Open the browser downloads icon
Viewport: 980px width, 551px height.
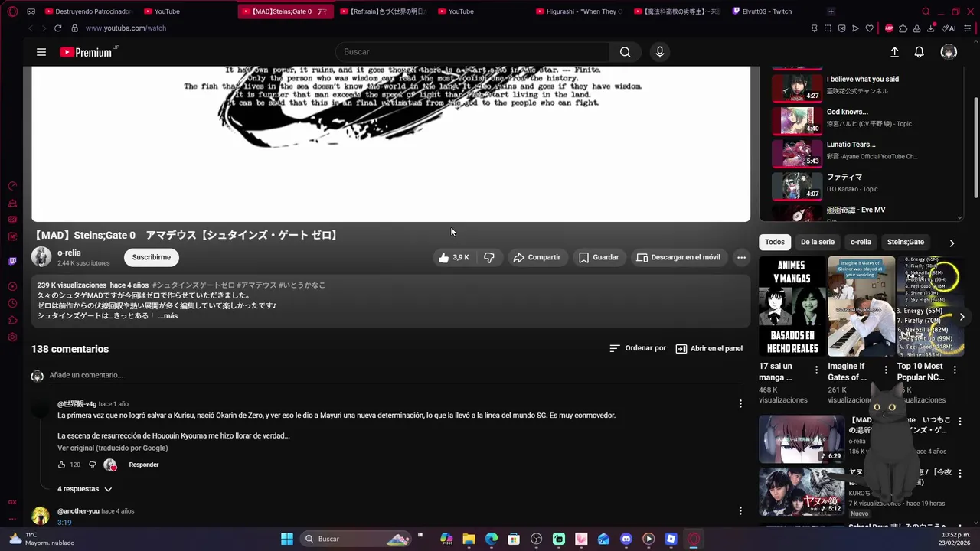tap(931, 28)
